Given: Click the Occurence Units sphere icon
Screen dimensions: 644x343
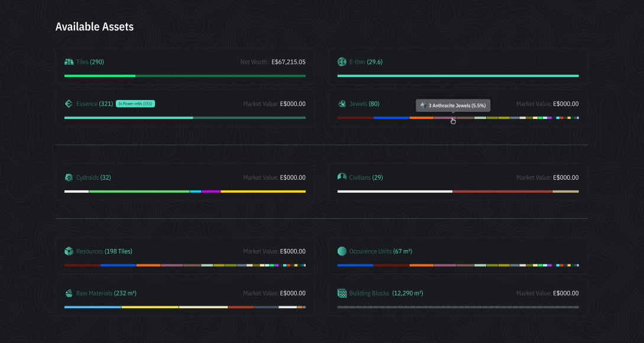Looking at the screenshot, I should (x=342, y=251).
